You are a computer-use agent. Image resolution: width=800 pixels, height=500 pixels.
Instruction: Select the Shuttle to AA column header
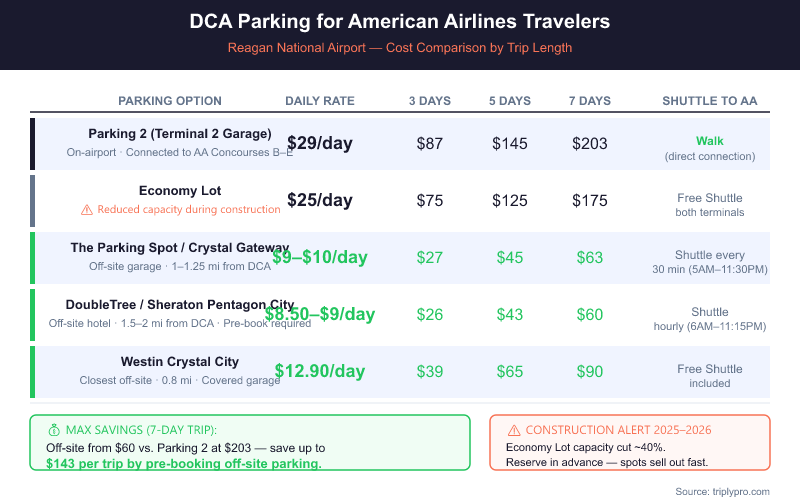(x=710, y=101)
